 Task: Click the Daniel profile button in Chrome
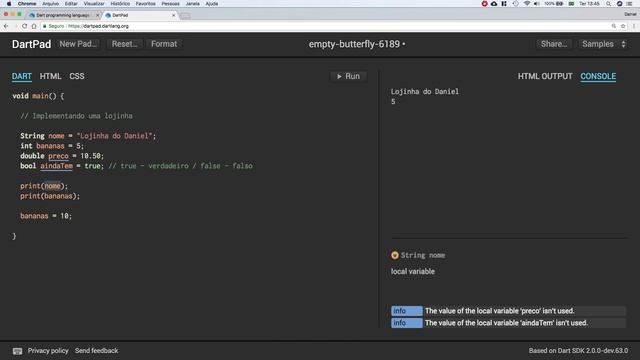pyautogui.click(x=630, y=14)
